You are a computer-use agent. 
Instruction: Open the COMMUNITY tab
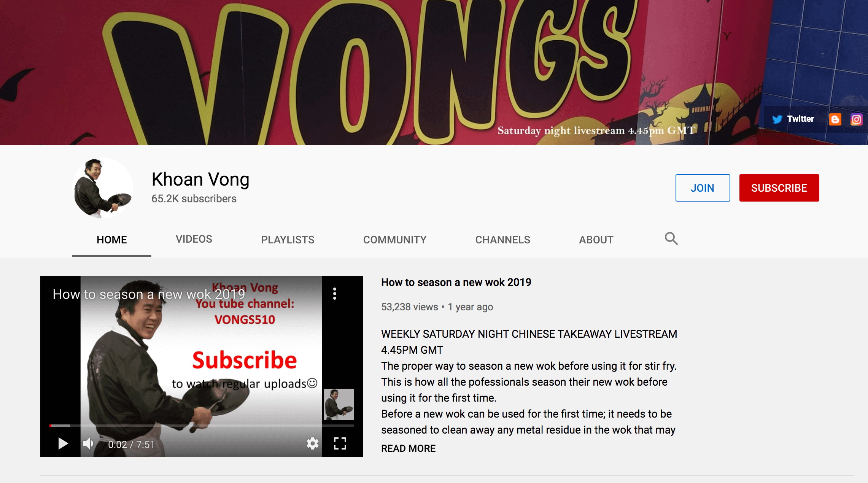pos(395,240)
